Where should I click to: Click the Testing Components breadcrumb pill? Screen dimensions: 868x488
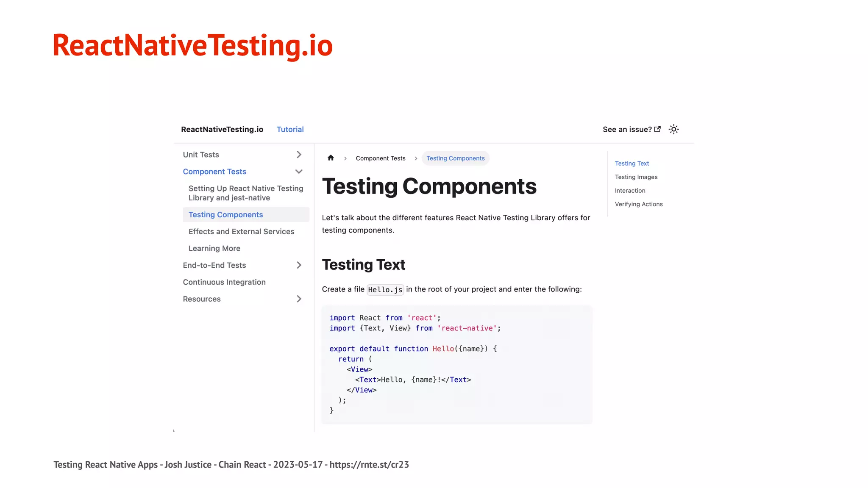455,158
